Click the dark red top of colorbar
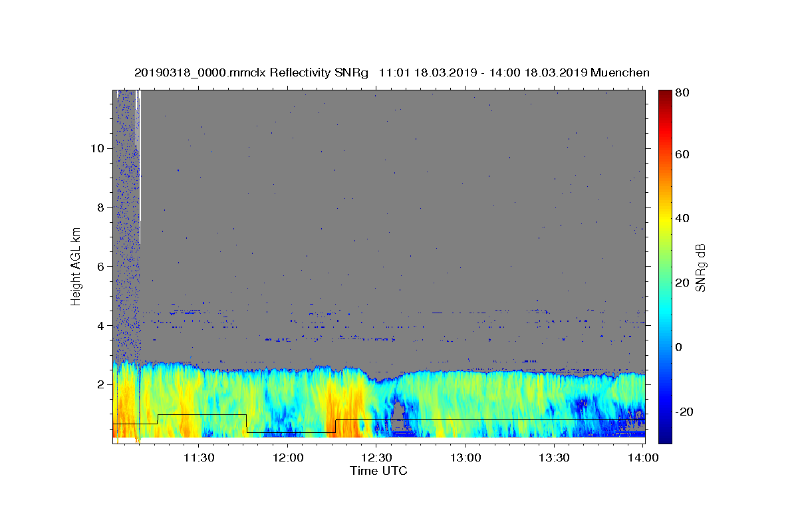798x532 pixels. 665,95
